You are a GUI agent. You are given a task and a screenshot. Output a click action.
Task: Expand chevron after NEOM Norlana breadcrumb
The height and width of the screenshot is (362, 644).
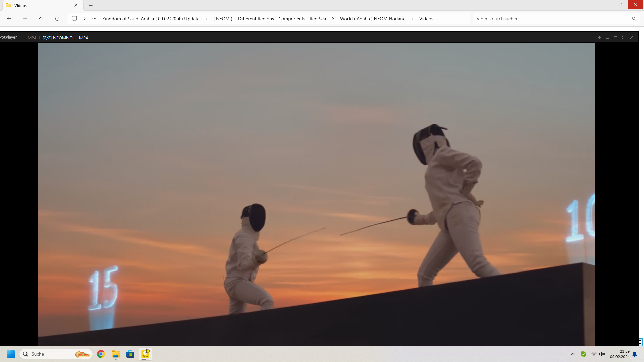point(412,19)
